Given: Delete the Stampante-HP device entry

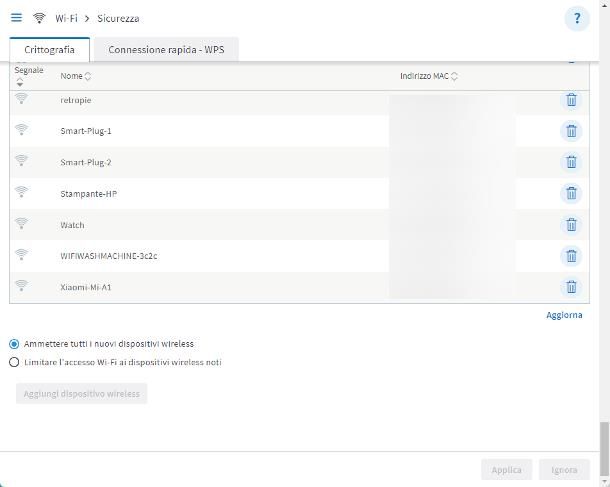Looking at the screenshot, I should pyautogui.click(x=571, y=193).
